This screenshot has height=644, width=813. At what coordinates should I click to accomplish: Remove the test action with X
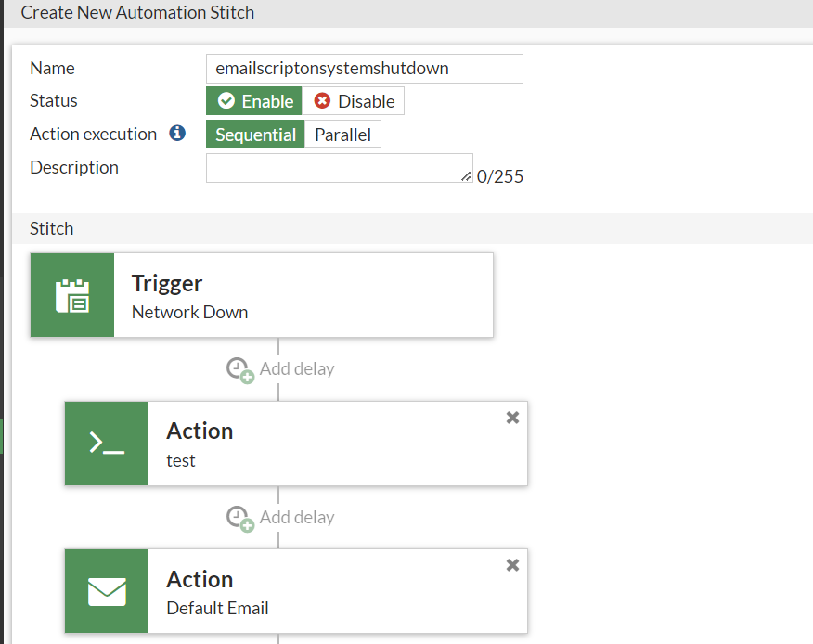pyautogui.click(x=512, y=418)
